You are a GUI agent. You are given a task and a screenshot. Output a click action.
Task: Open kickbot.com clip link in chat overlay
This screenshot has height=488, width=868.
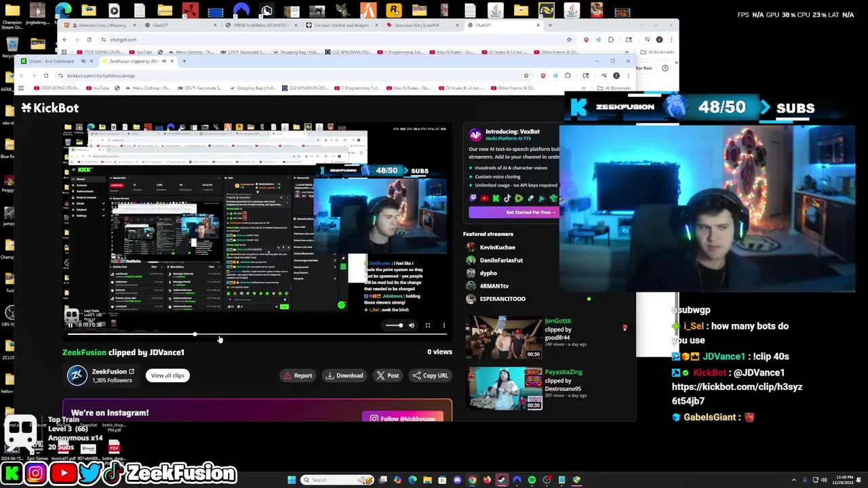[737, 394]
